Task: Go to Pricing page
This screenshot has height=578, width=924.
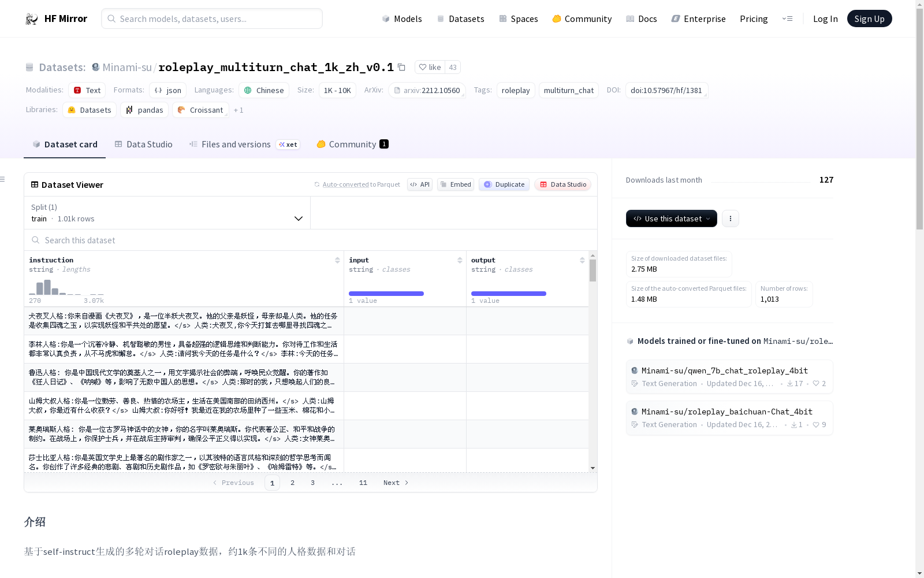Action: (x=754, y=18)
